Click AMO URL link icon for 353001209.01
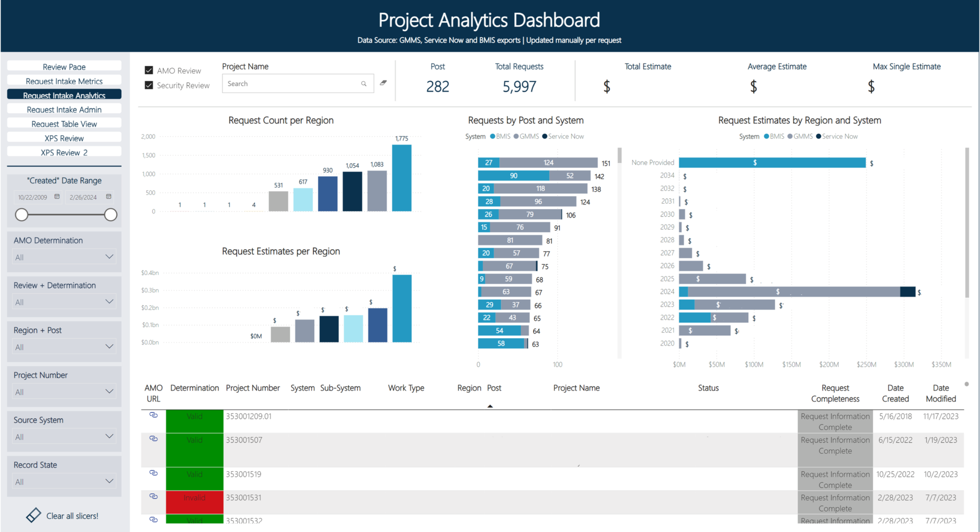The image size is (980, 532). pyautogui.click(x=153, y=415)
